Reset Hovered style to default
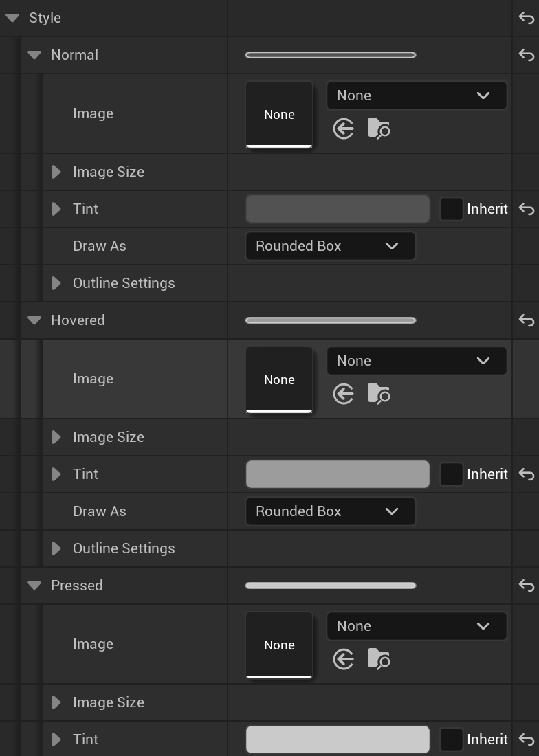The height and width of the screenshot is (756, 539). tap(527, 320)
